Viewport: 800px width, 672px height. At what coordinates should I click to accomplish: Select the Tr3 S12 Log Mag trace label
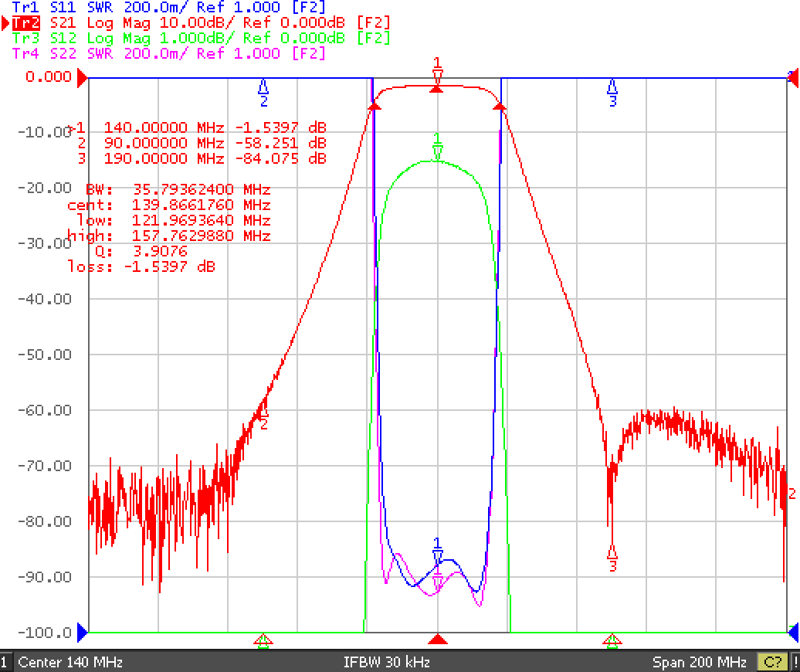coord(201,39)
